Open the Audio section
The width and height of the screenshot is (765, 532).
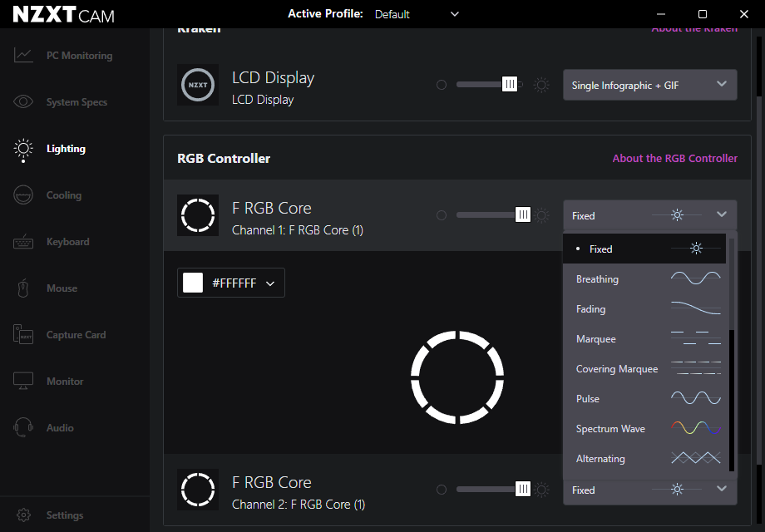point(60,427)
